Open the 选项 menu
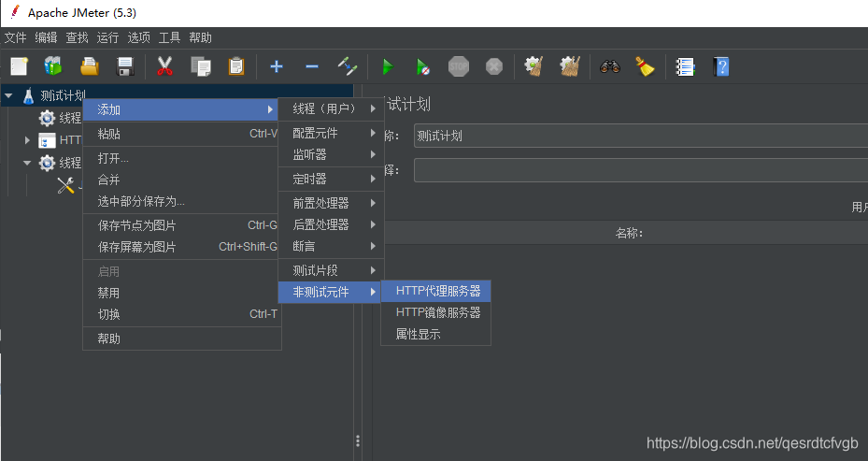Screen dimensions: 868x461 (x=138, y=37)
